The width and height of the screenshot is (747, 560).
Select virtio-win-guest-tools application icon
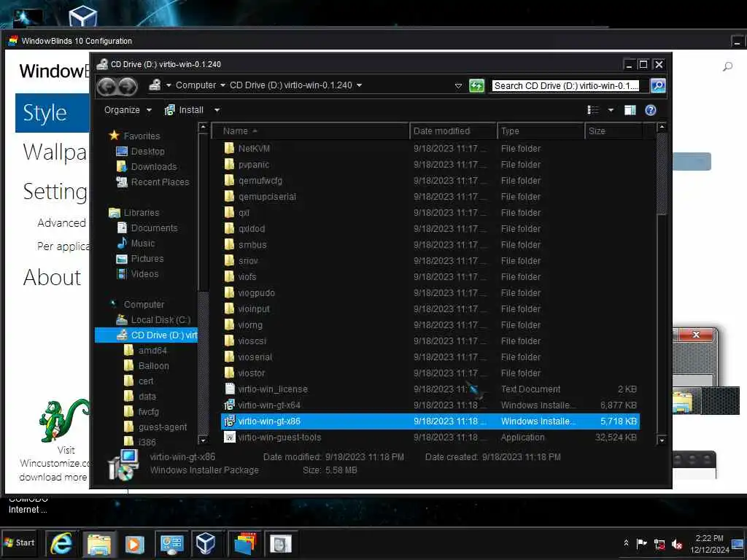tap(230, 437)
